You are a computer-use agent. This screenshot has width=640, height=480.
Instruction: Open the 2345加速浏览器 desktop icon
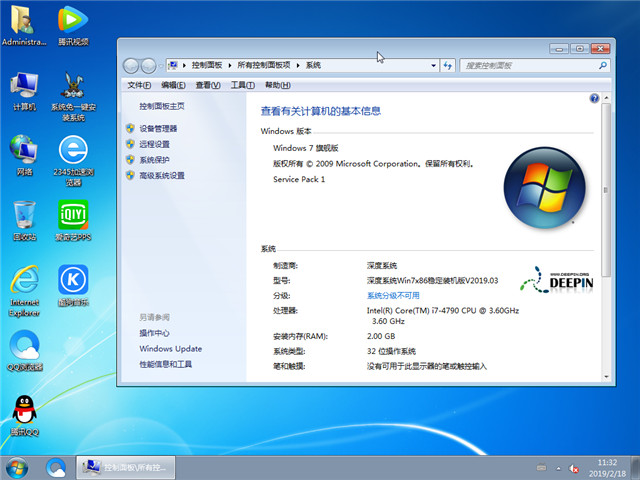pos(73,161)
